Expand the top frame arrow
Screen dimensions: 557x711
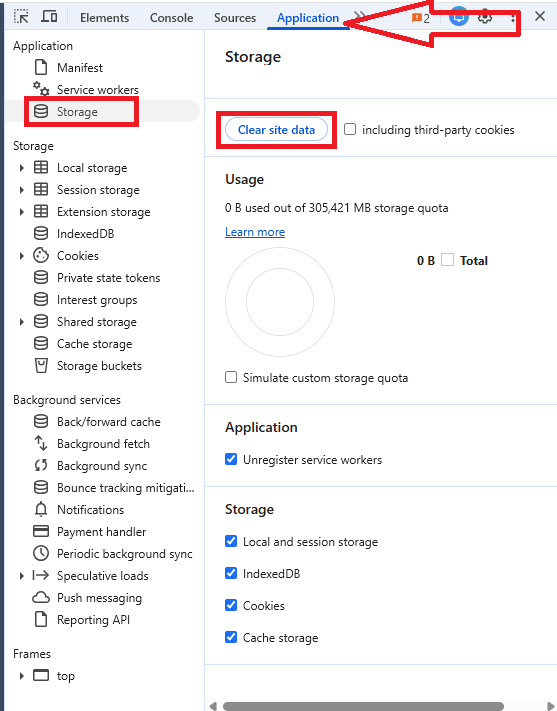coord(21,676)
